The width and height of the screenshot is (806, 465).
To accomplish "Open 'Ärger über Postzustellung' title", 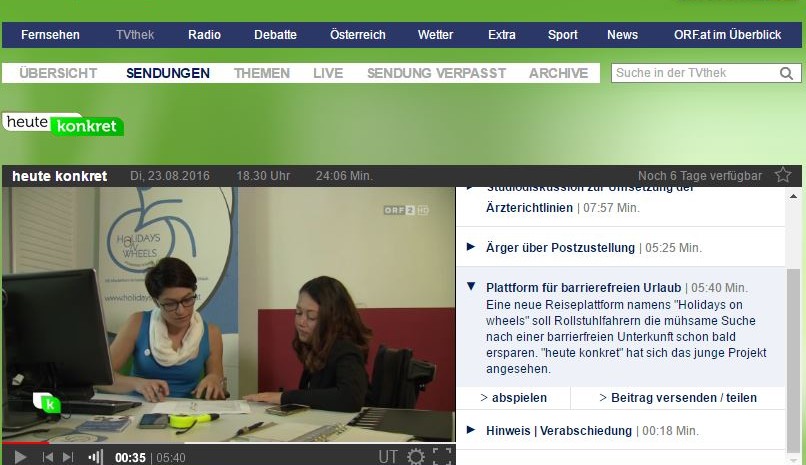I will pos(560,248).
